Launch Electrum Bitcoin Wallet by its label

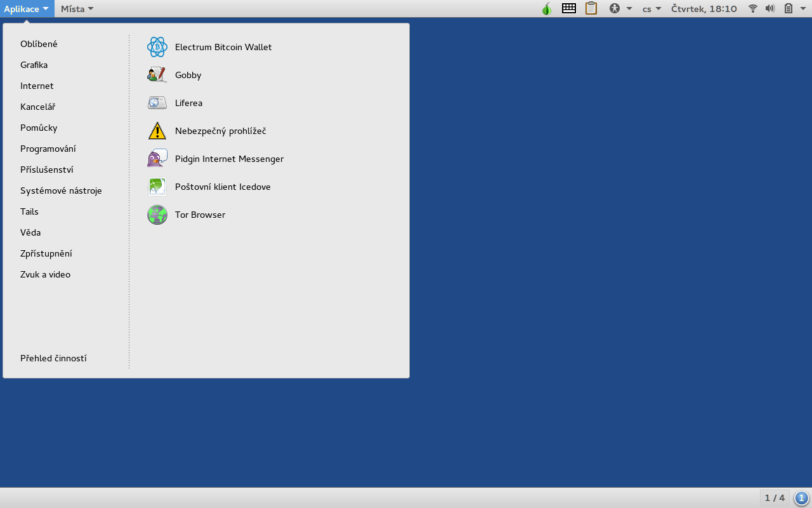click(223, 47)
